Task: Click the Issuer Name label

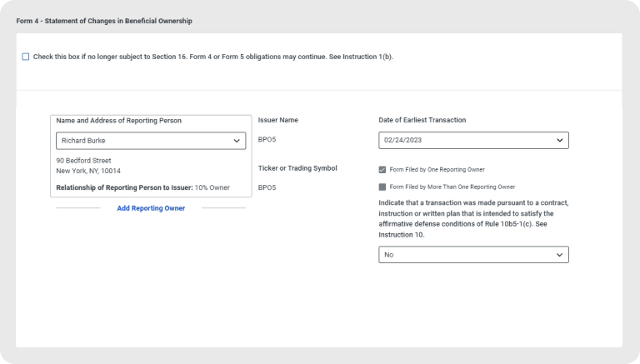Action: (x=278, y=120)
